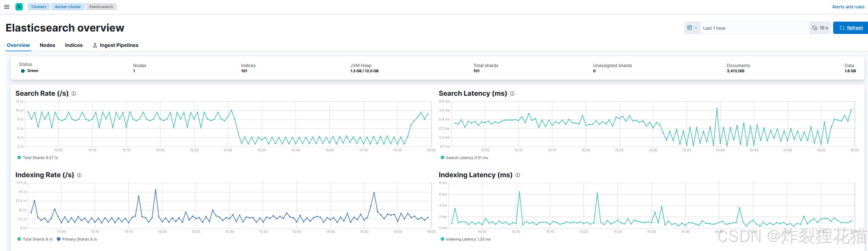Show info for Search Rate chart
This screenshot has width=868, height=251.
pos(74,94)
